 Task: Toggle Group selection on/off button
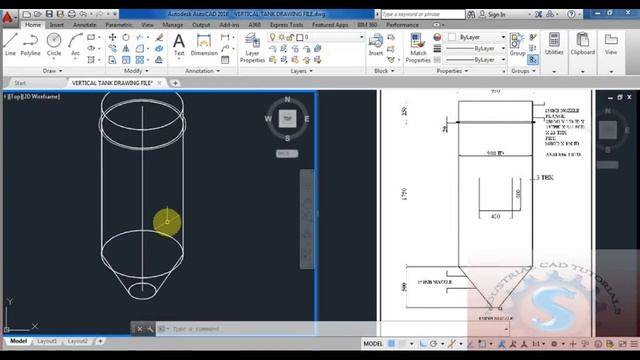click(x=533, y=60)
